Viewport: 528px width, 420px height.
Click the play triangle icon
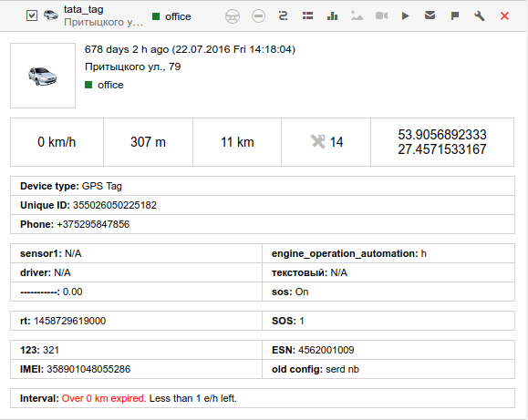406,15
